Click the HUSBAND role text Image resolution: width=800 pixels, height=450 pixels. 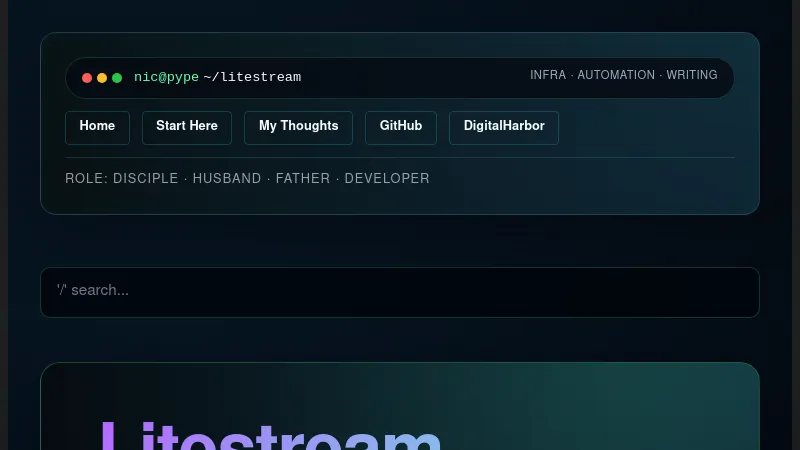227,179
